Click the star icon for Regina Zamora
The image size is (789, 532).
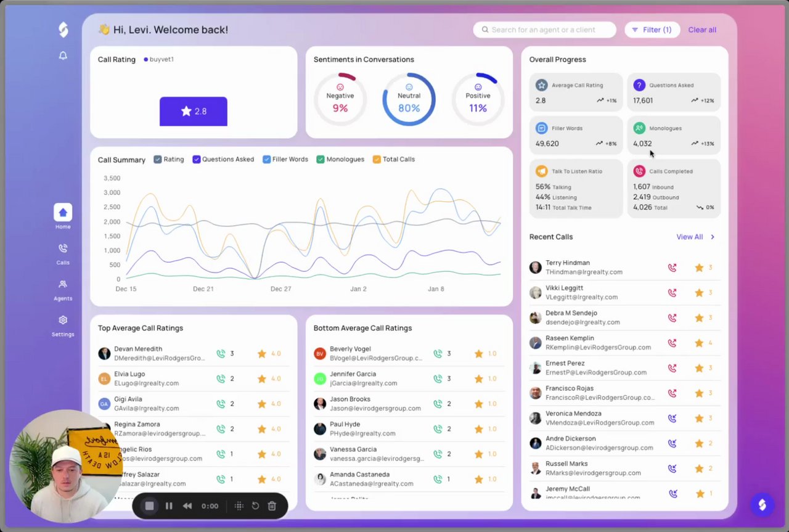pyautogui.click(x=261, y=429)
